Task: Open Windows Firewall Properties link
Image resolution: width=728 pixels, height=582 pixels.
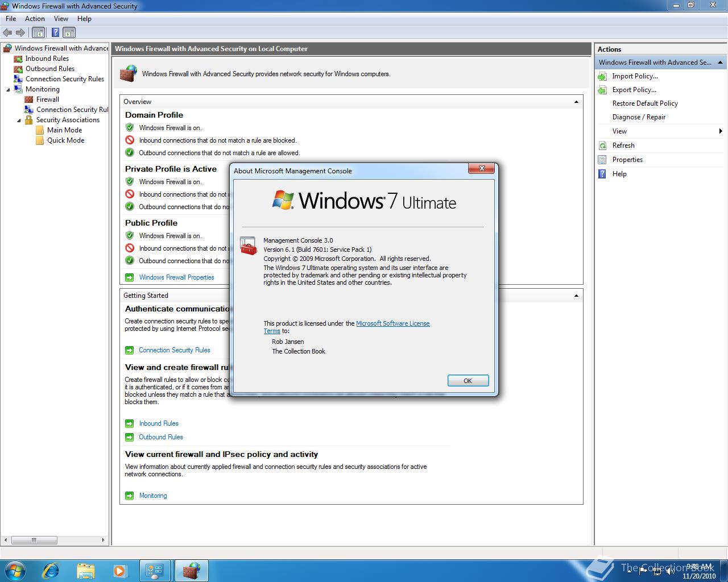Action: click(176, 277)
